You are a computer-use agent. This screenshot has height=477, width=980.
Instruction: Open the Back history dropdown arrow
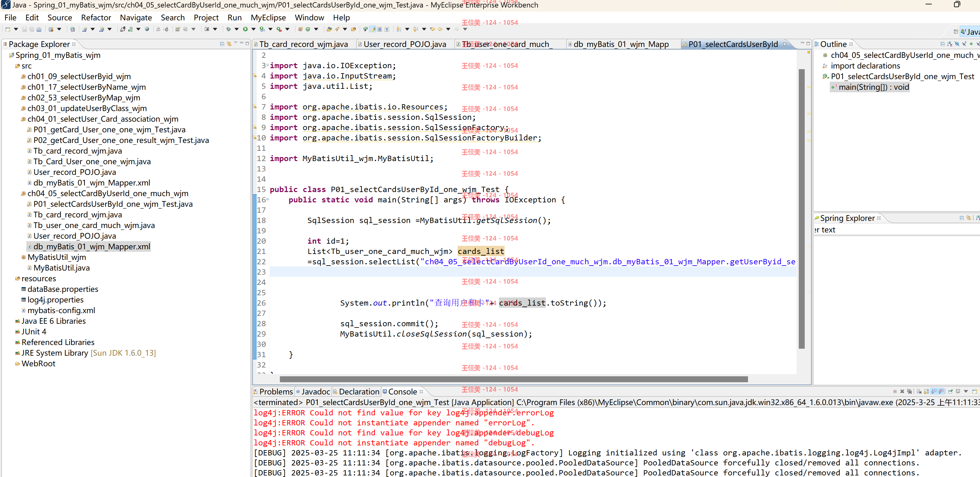(448, 29)
